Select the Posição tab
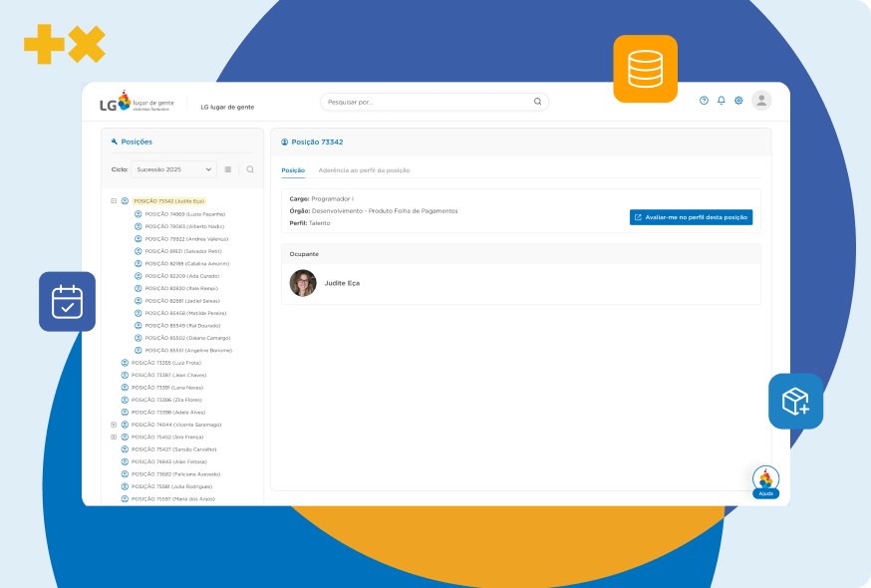 (x=293, y=170)
